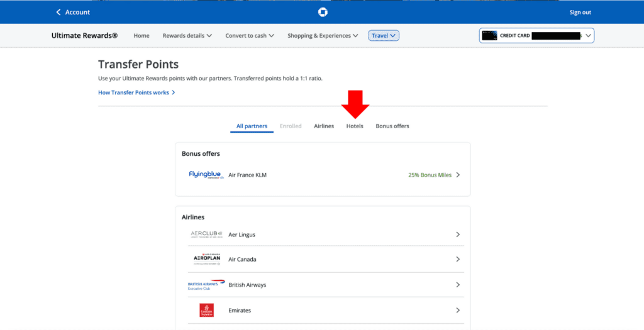Click the Aer Club logo
Screen dimensions: 644x330
click(206, 234)
